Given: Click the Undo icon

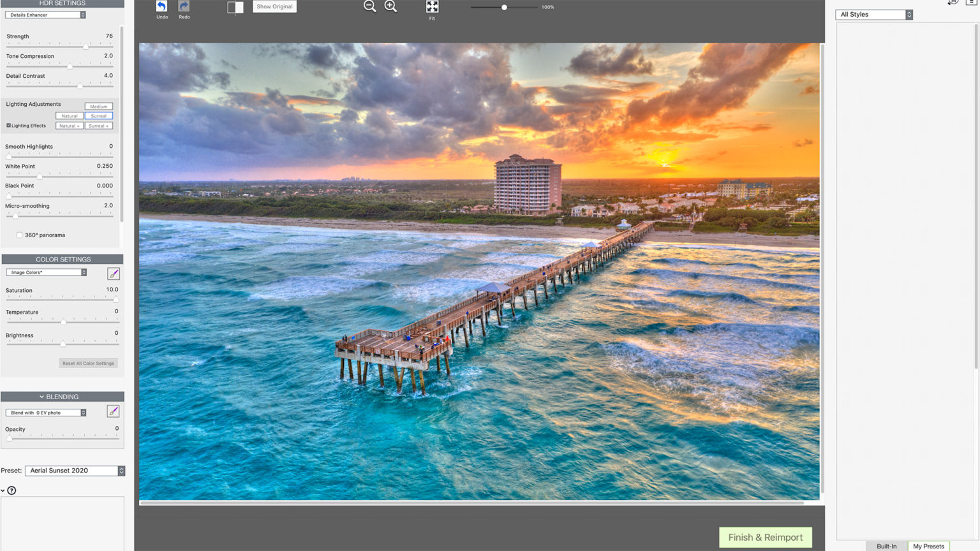Looking at the screenshot, I should click(161, 8).
